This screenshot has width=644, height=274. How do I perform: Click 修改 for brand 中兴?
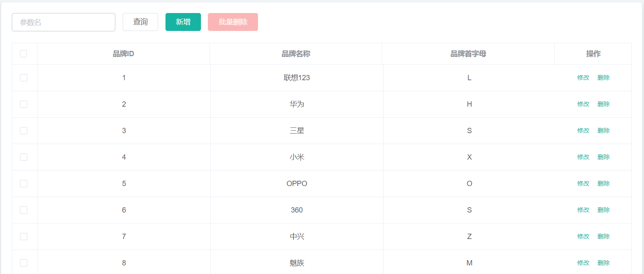(x=583, y=237)
